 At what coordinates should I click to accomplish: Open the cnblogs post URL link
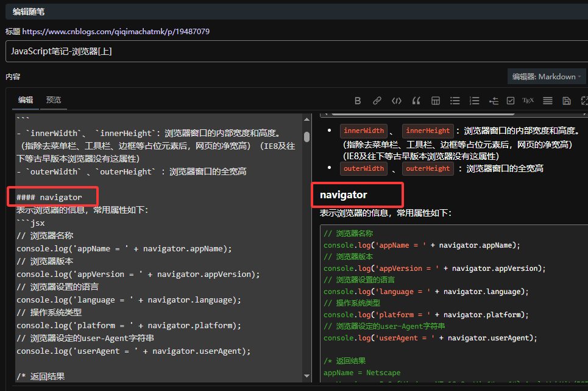[x=116, y=32]
